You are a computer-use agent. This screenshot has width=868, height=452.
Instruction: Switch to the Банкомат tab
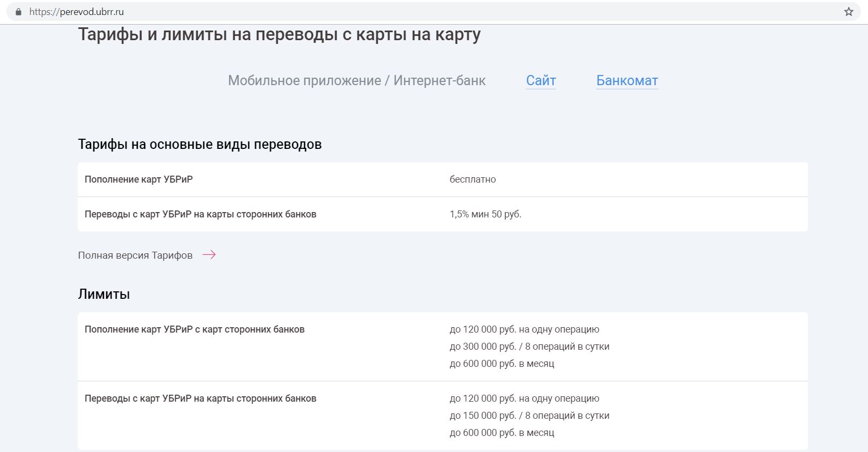pyautogui.click(x=627, y=80)
